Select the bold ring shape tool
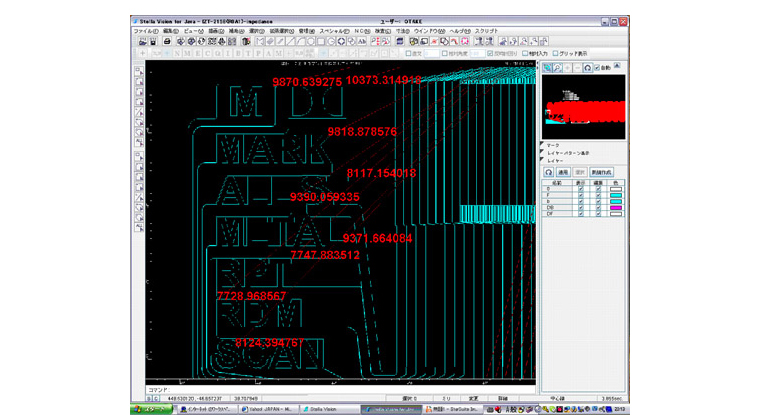The image size is (760, 415). coord(341,42)
